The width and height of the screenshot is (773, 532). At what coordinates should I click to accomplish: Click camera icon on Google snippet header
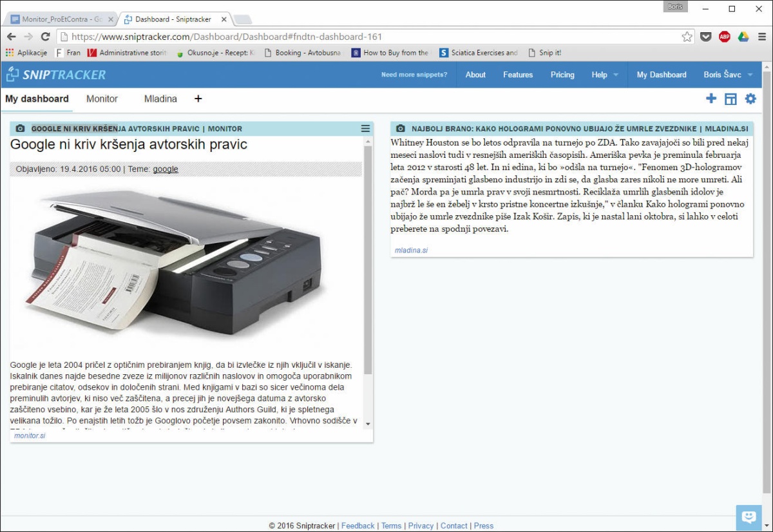(20, 129)
